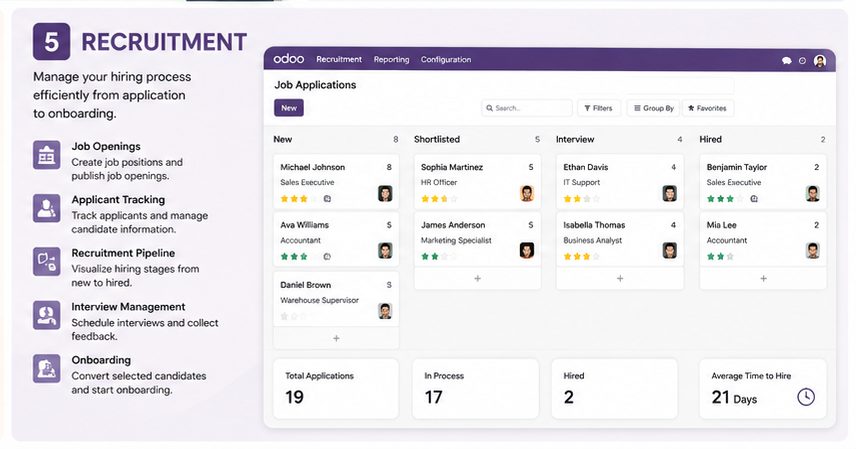Open Michael Johnson's application card
856x449 pixels.
pos(336,182)
